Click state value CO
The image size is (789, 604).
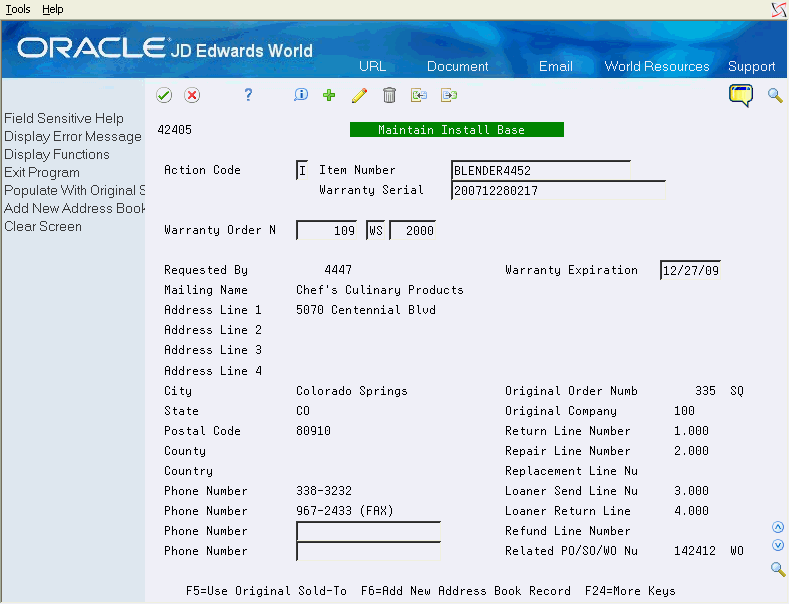(303, 411)
